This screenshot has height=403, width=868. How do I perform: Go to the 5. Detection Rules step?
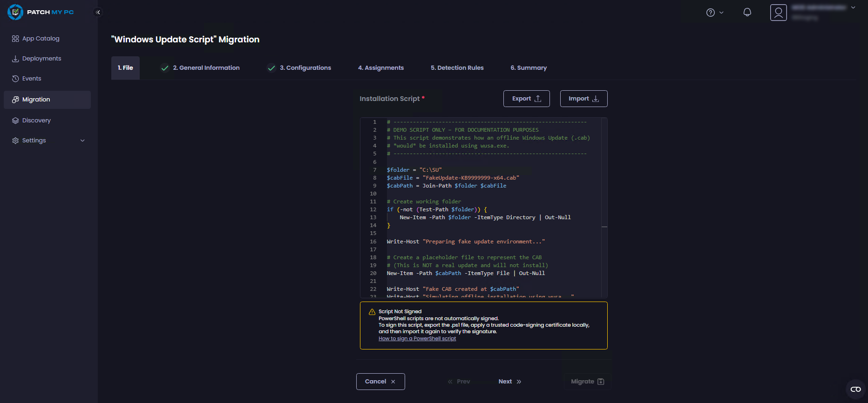tap(457, 68)
